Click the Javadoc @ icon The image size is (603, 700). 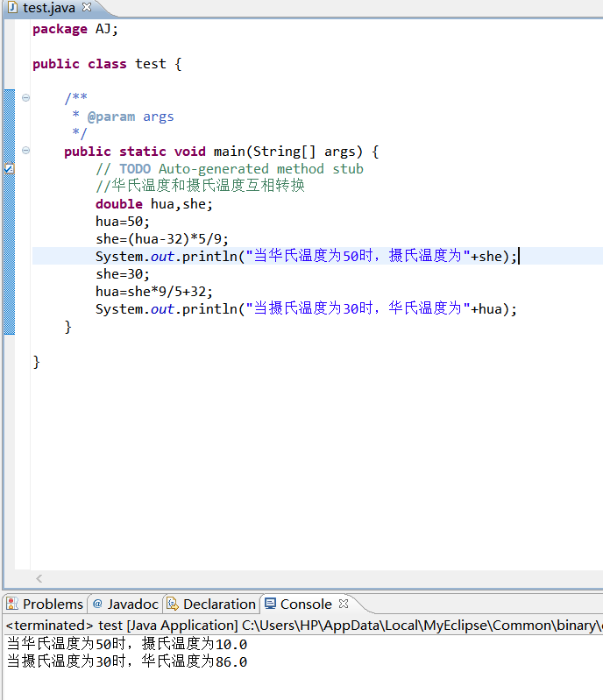(x=97, y=604)
